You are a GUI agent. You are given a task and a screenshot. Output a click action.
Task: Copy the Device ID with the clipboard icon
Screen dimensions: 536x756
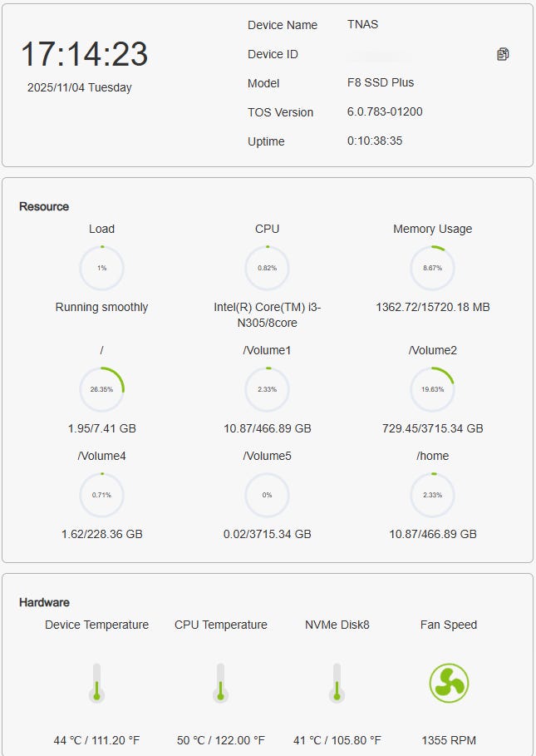(503, 54)
